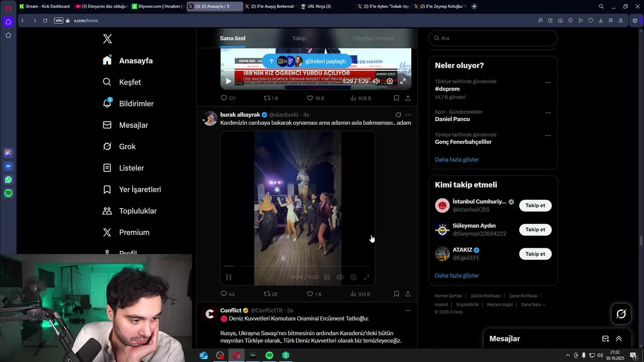Repost burak albayrak's post (28)
The image size is (644, 362).
point(271,294)
